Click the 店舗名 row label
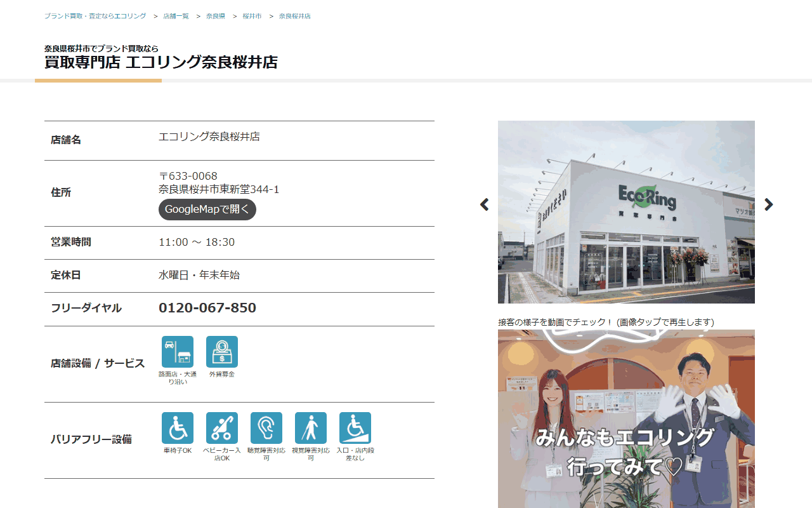Viewport: 812px width, 508px height. pyautogui.click(x=66, y=140)
